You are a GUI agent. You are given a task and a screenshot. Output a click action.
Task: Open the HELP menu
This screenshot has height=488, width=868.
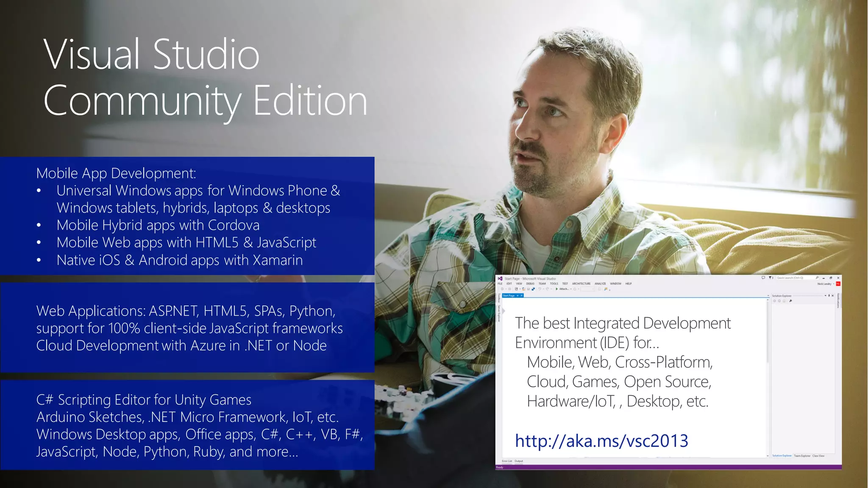tap(629, 283)
